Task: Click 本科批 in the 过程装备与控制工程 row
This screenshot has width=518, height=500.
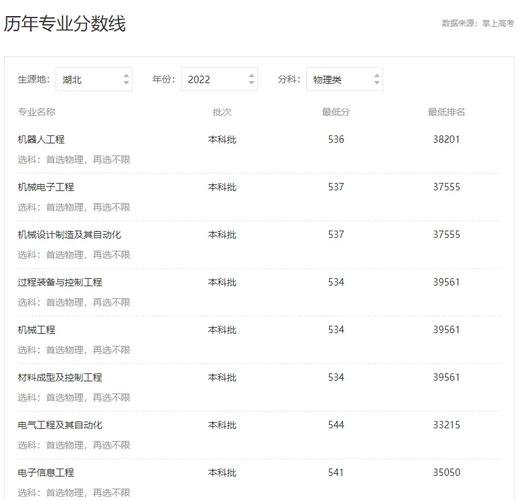Action: (222, 282)
